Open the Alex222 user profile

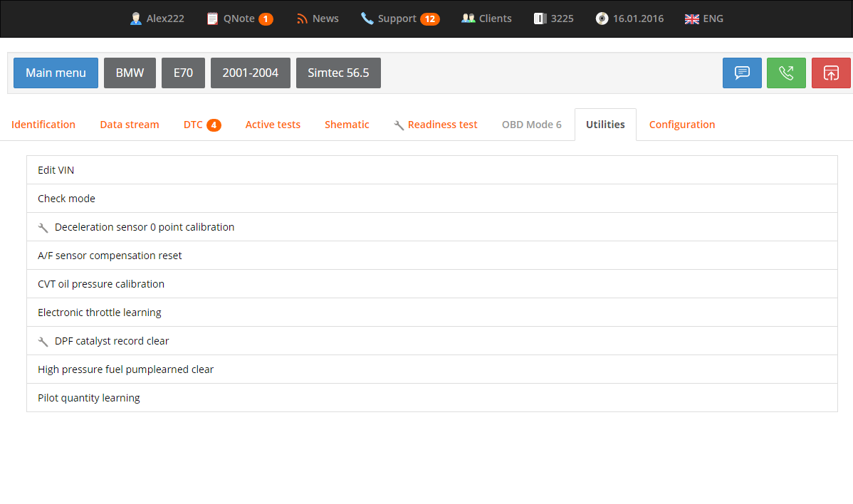[157, 19]
